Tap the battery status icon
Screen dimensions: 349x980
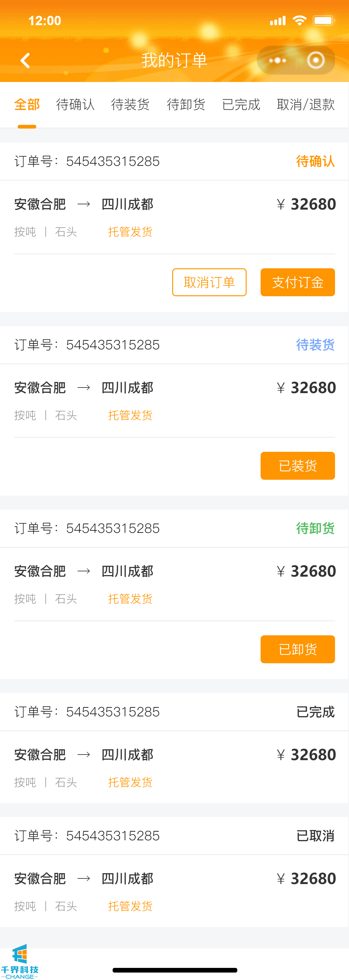(324, 20)
